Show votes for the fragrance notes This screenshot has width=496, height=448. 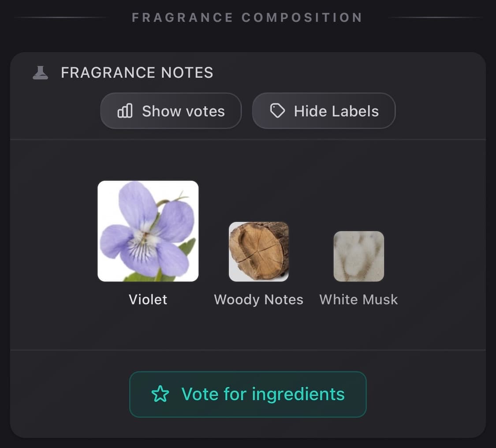pos(171,111)
